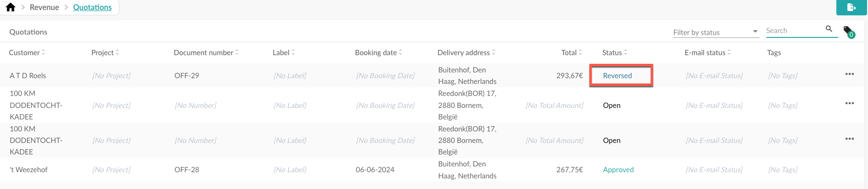Open the tags filter icon with the 0 badge
This screenshot has height=189, width=868.
(849, 32)
